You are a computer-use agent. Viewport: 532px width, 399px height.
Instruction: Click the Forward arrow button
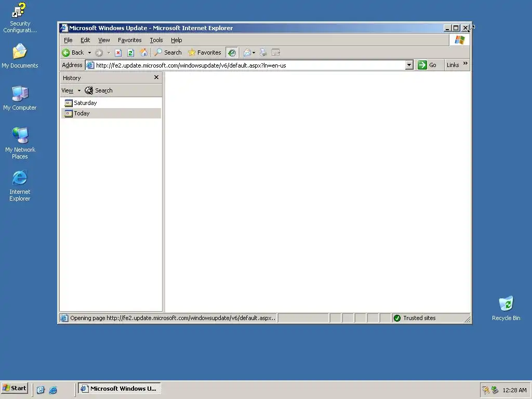click(x=99, y=52)
